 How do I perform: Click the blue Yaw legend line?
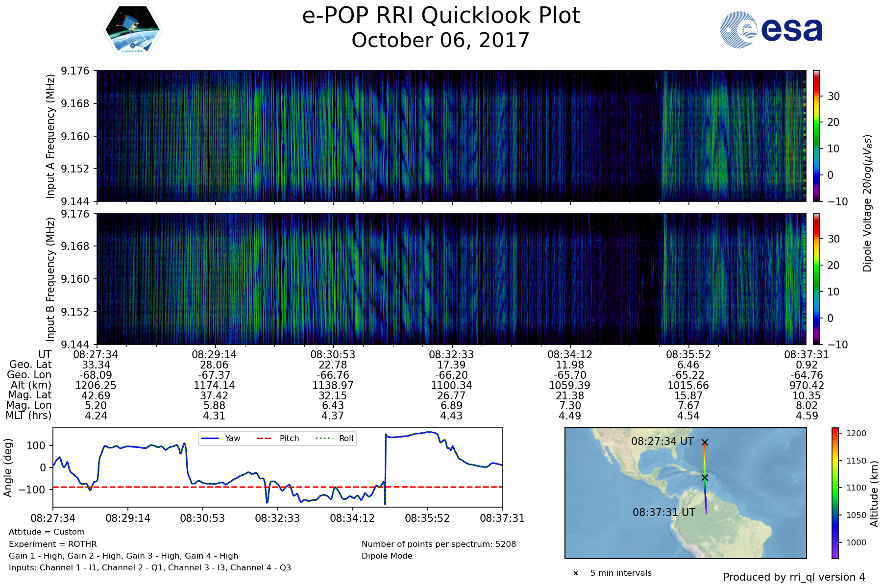click(210, 438)
